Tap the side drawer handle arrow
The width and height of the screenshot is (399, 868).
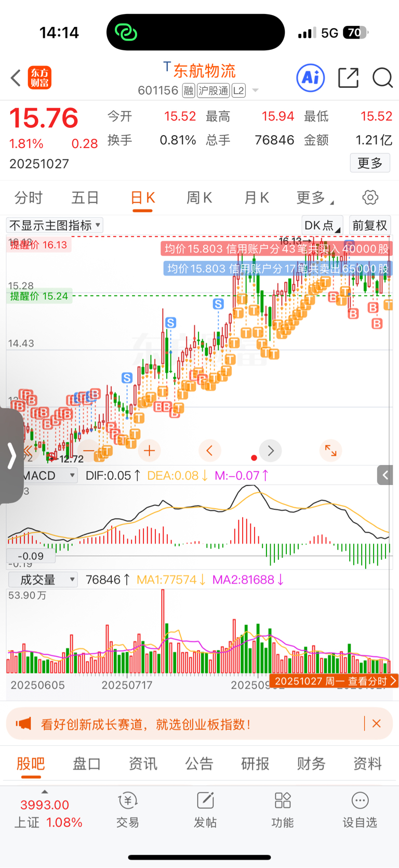[11, 456]
